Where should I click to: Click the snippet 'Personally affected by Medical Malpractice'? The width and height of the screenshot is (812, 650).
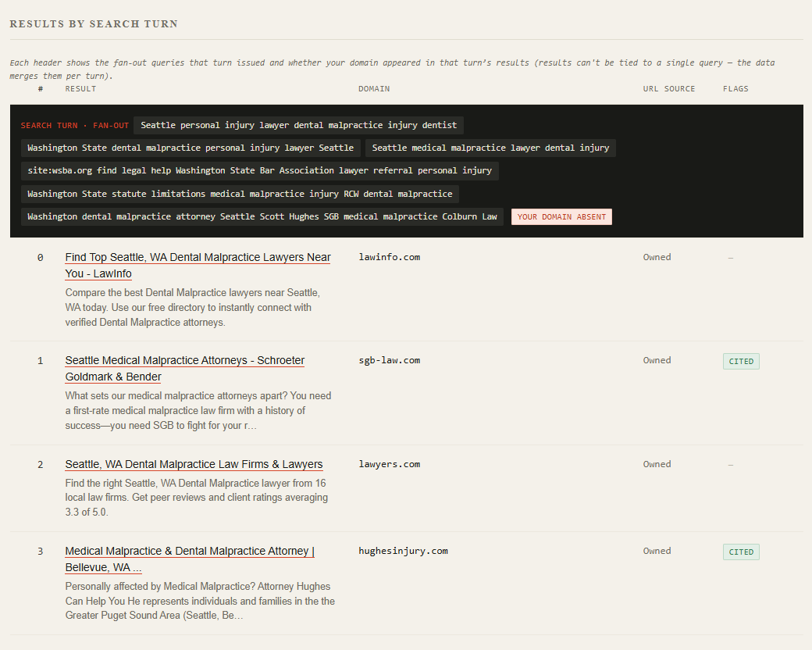(x=200, y=602)
